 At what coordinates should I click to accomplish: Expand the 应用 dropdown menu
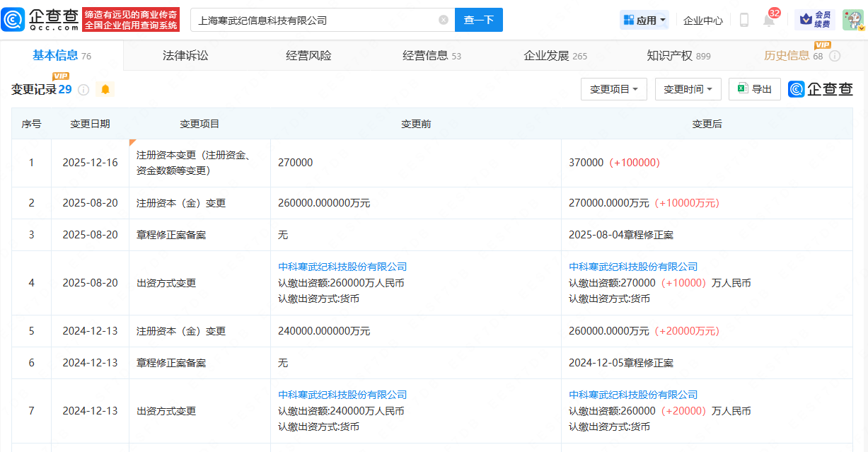coord(644,21)
